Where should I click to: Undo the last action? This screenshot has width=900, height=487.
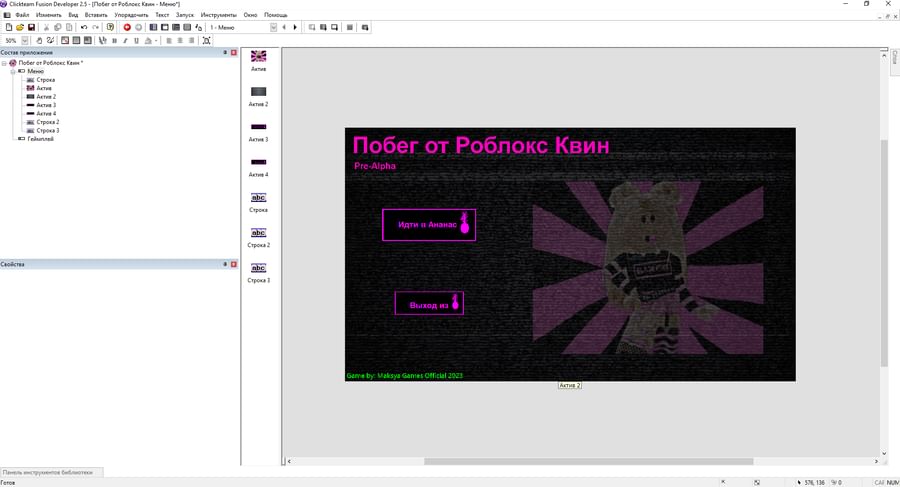(x=84, y=27)
